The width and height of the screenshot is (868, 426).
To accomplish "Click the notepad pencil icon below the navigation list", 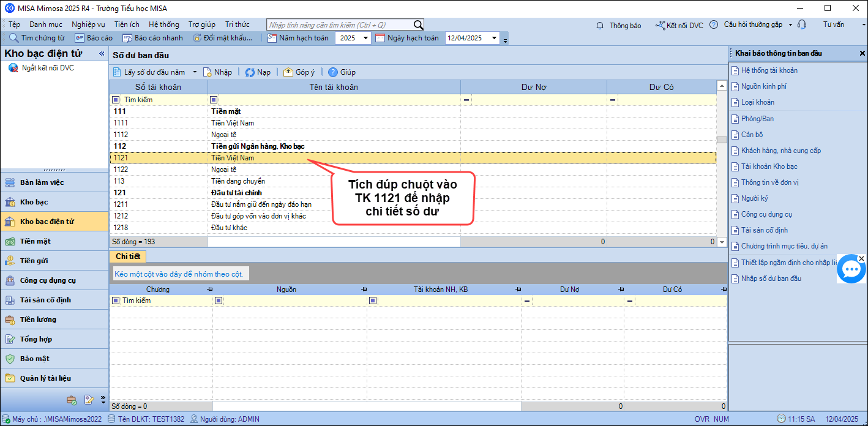I will pos(89,400).
